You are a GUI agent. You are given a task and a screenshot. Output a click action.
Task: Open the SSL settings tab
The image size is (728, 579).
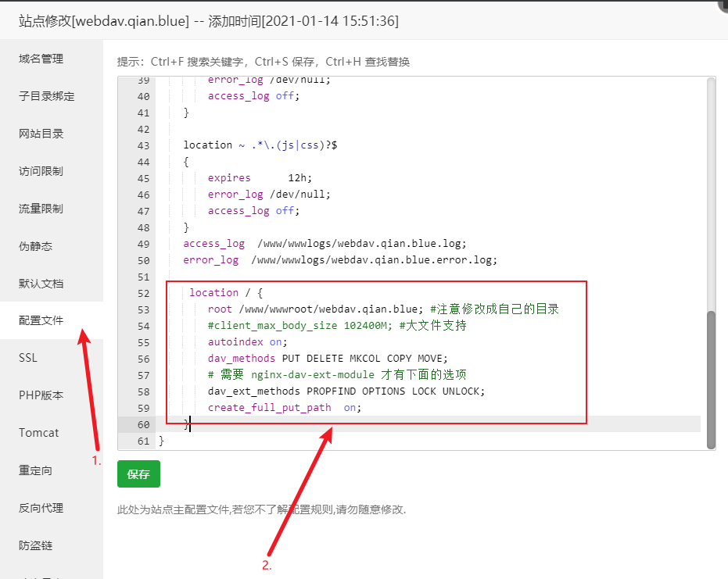(28, 358)
